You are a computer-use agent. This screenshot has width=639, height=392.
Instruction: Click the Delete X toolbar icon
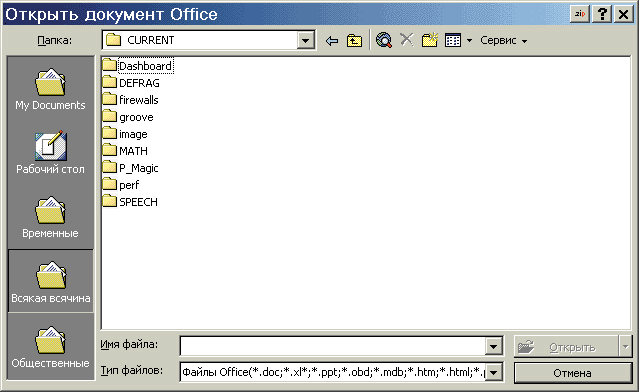pos(406,40)
